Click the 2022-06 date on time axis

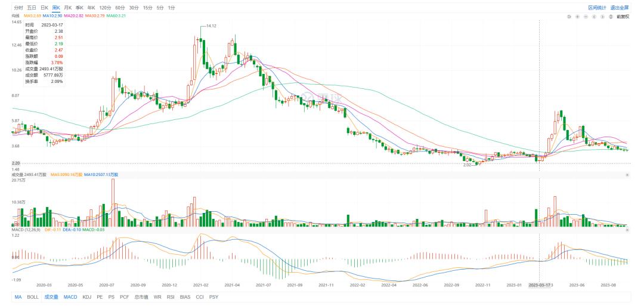(420, 285)
